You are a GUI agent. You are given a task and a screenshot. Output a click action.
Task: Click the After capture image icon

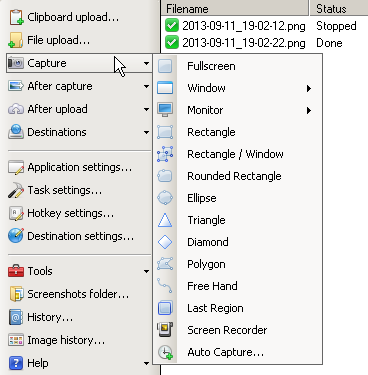tap(16, 86)
